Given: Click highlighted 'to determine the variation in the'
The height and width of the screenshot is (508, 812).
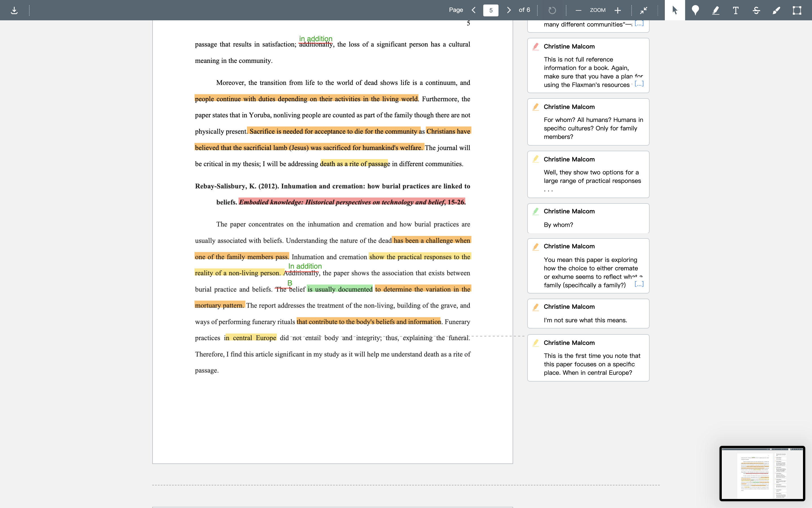Looking at the screenshot, I should (423, 289).
